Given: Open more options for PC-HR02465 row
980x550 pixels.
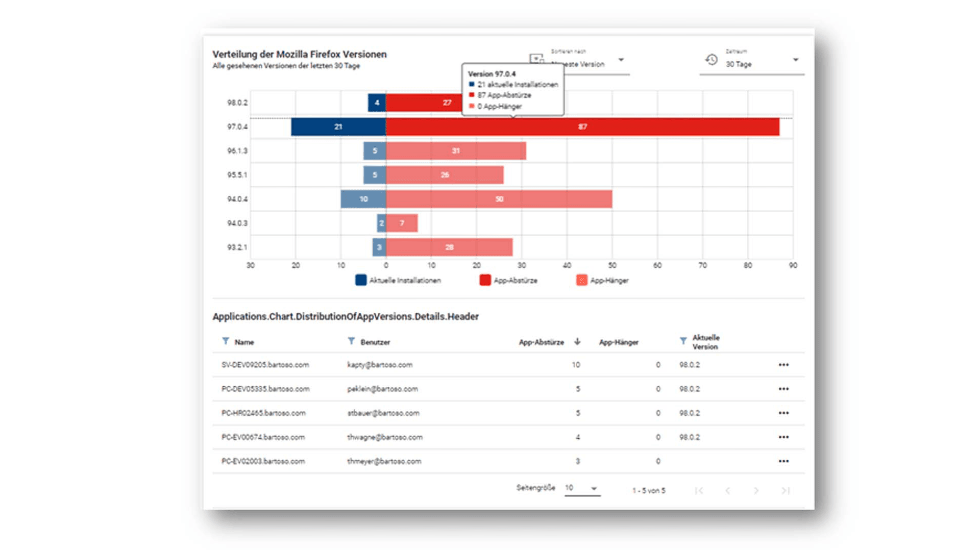Looking at the screenshot, I should (x=783, y=413).
